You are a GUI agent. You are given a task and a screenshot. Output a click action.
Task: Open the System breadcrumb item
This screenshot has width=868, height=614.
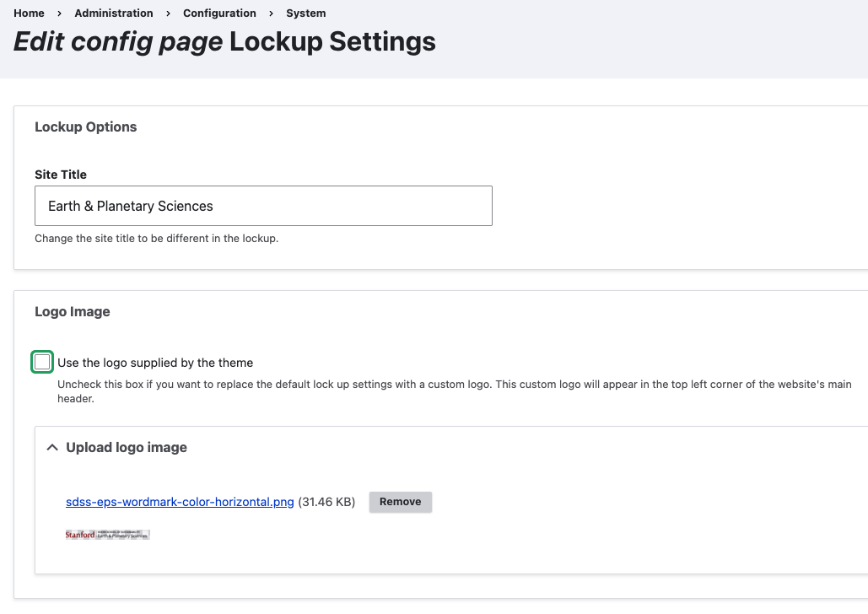[305, 13]
